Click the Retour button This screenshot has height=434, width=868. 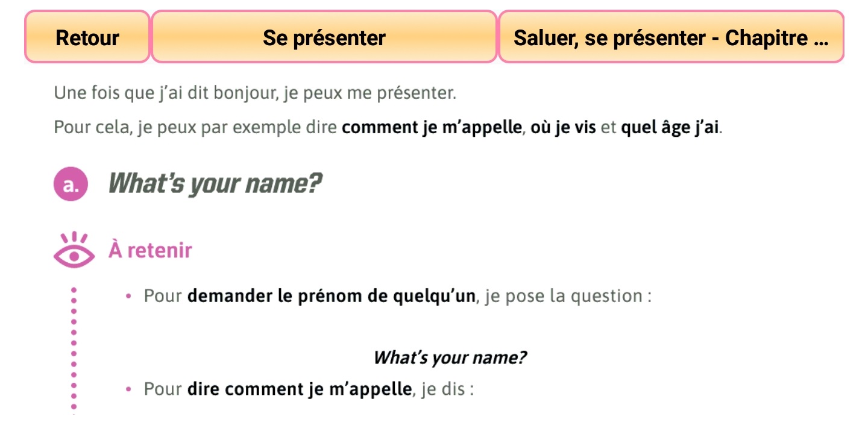click(87, 37)
